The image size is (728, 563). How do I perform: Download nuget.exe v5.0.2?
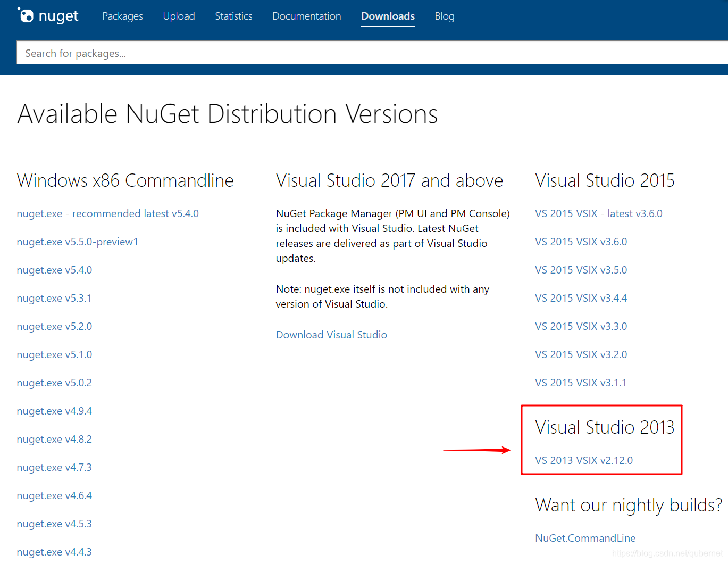54,383
